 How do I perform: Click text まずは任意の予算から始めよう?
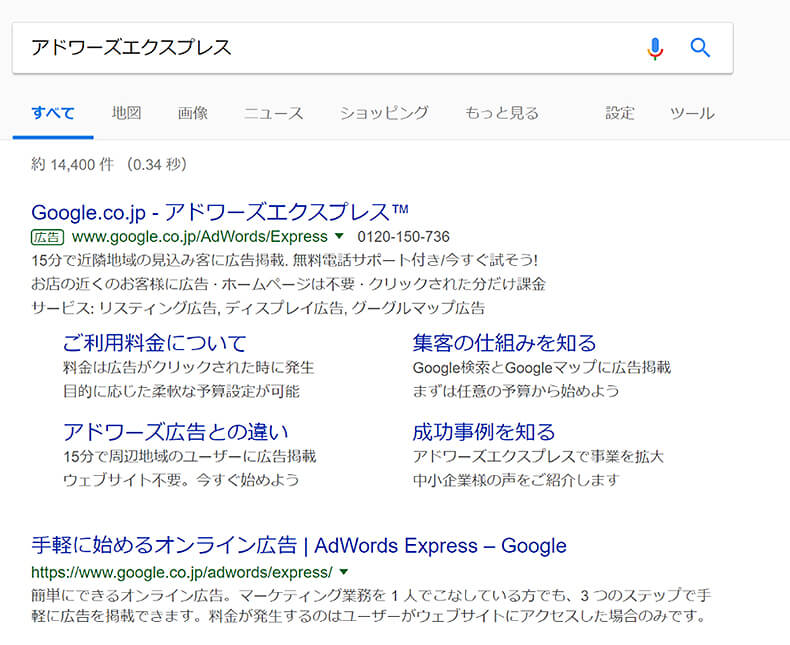[x=516, y=391]
